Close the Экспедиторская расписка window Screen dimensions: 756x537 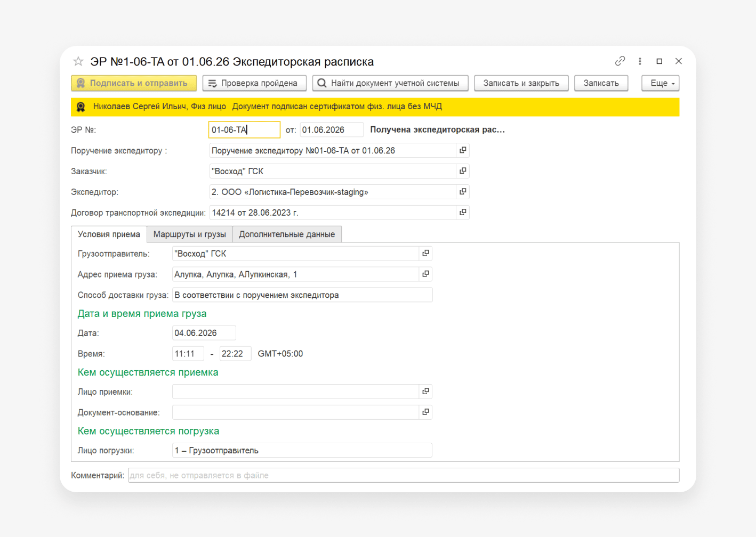click(x=679, y=61)
